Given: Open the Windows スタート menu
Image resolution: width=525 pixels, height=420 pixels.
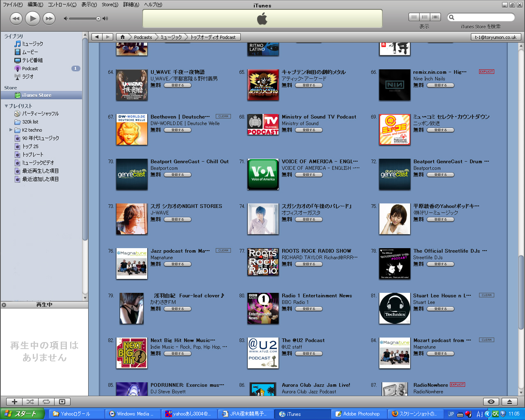Looking at the screenshot, I should pos(22,414).
